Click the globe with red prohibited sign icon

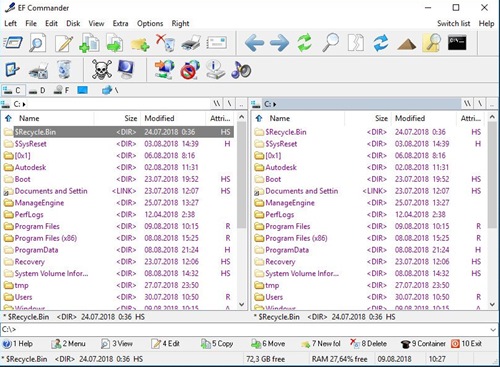(x=190, y=70)
